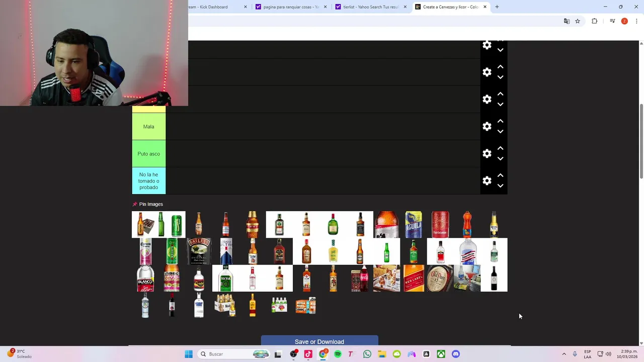The height and width of the screenshot is (362, 644).
Task: Open settings gear for the Puto asco tier
Action: coord(487,154)
